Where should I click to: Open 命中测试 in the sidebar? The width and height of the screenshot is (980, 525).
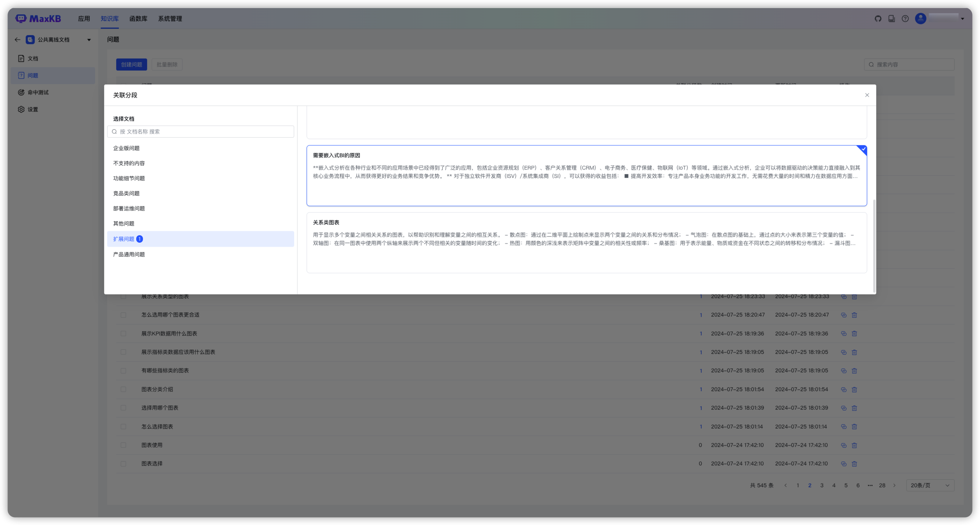pyautogui.click(x=38, y=92)
